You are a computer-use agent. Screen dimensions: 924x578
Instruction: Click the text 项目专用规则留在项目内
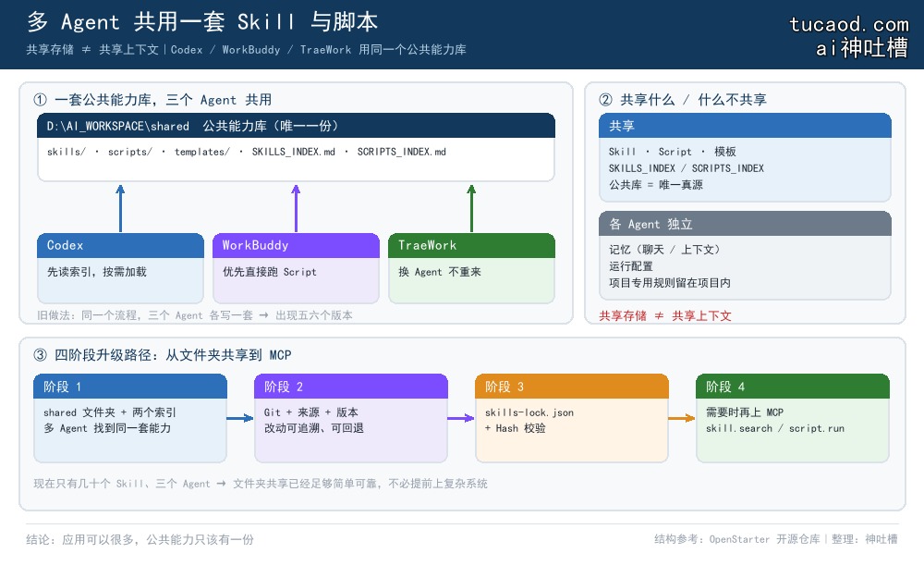coord(669,282)
